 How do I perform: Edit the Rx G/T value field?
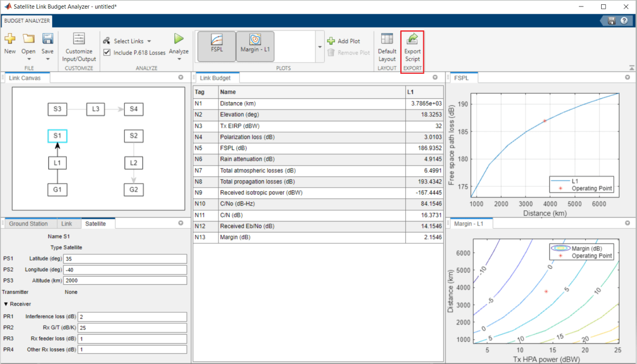[132, 328]
